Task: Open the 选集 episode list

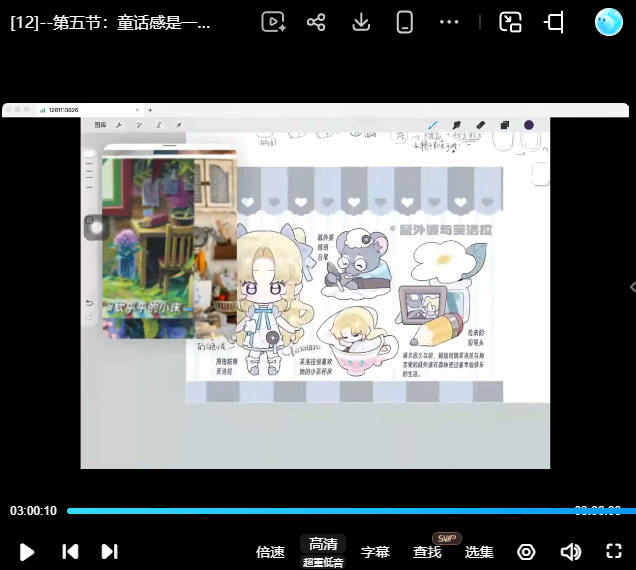Action: tap(479, 552)
